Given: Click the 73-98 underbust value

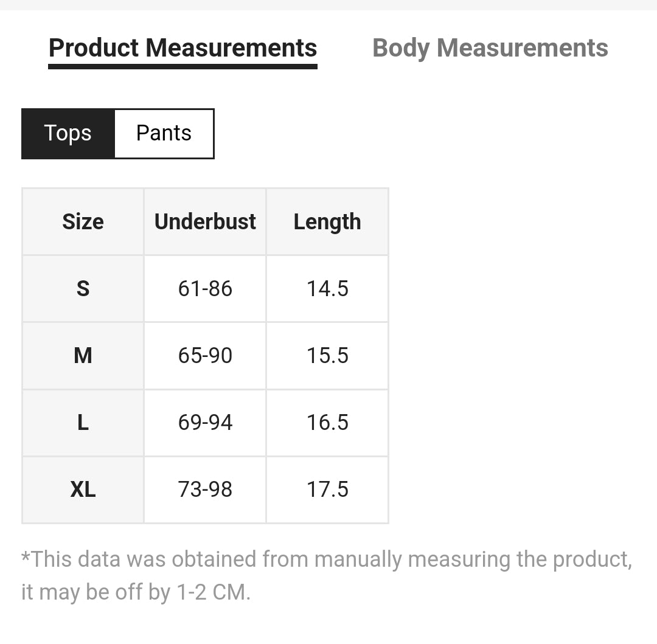Looking at the screenshot, I should point(205,489).
